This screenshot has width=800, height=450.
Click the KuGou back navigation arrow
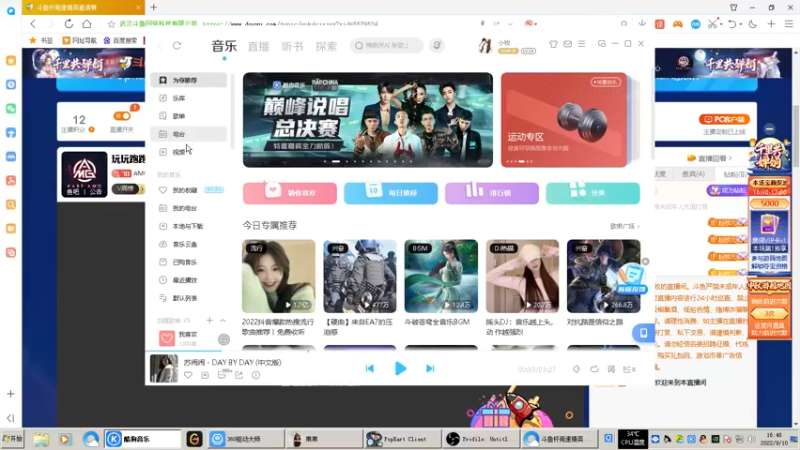[160, 45]
